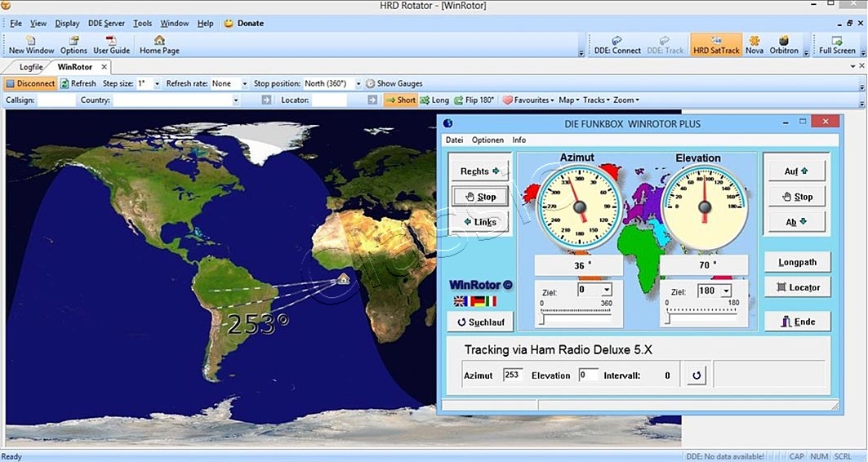Click the Elevation gauge dial

pos(704,207)
